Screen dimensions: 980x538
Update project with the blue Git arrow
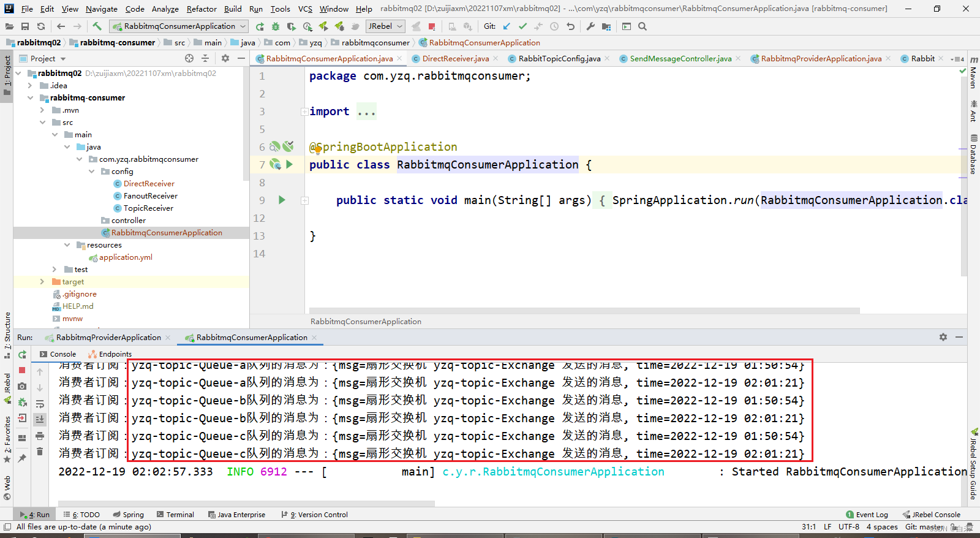tap(507, 26)
